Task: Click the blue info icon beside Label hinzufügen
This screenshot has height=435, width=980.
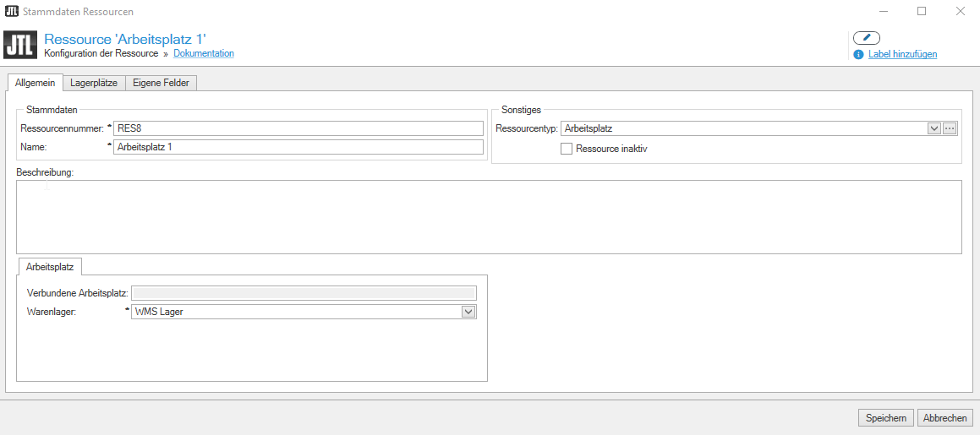Action: point(858,54)
